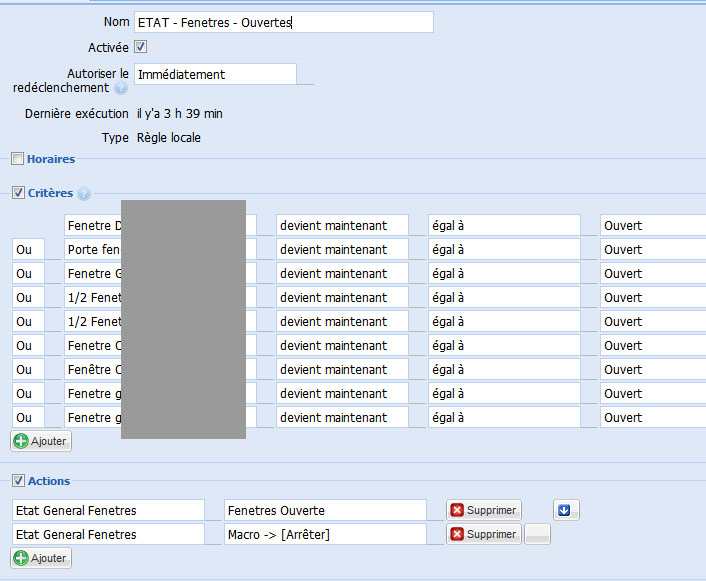Toggle the Critères section checkbox
The image size is (706, 581).
coord(18,193)
